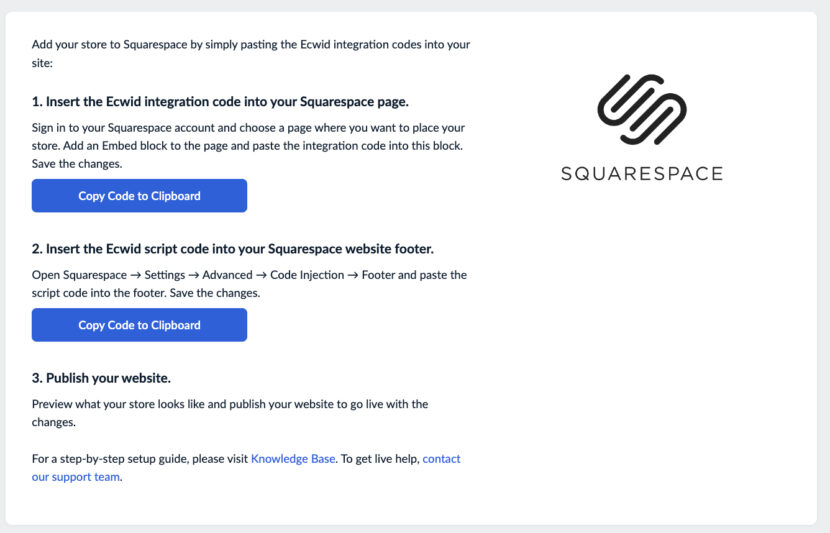Click the 'Preview what your store looks like' paragraph

[230, 404]
